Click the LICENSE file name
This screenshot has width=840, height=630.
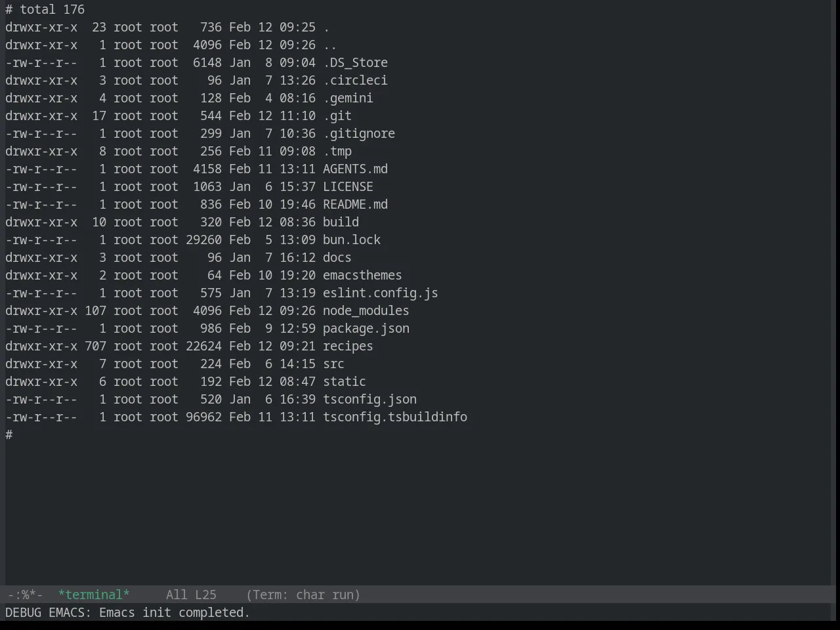348,186
